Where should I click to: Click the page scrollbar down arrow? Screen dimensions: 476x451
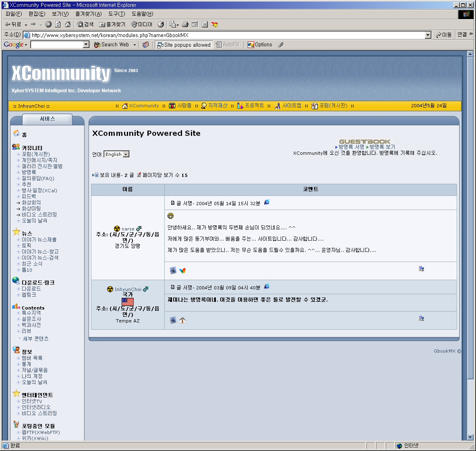pos(470,437)
